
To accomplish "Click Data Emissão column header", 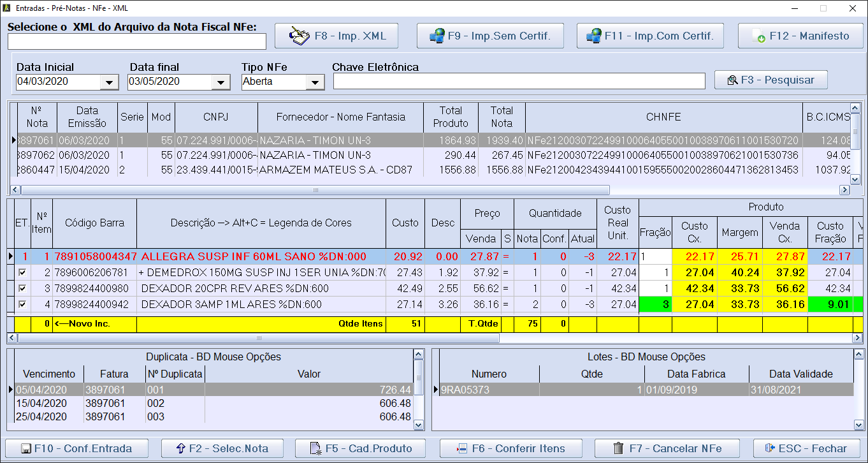I will 87,117.
